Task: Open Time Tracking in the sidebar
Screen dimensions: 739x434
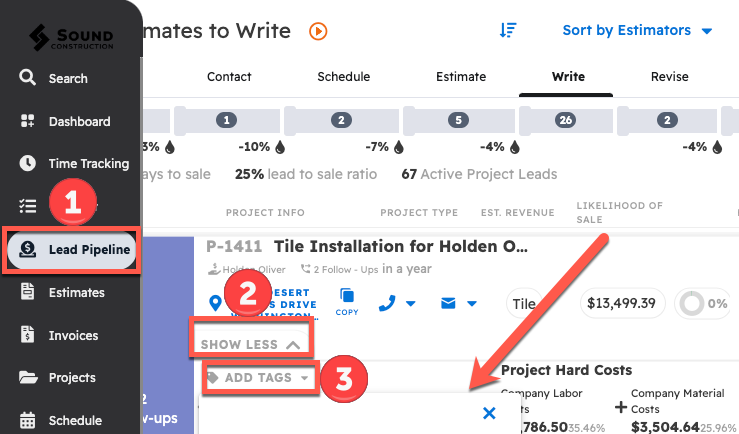Action: tap(88, 163)
